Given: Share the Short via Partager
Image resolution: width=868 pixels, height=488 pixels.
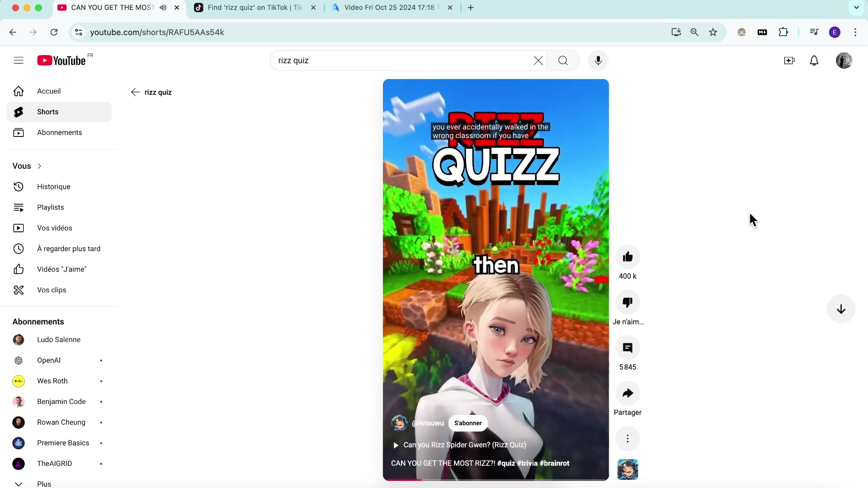Looking at the screenshot, I should (x=627, y=393).
